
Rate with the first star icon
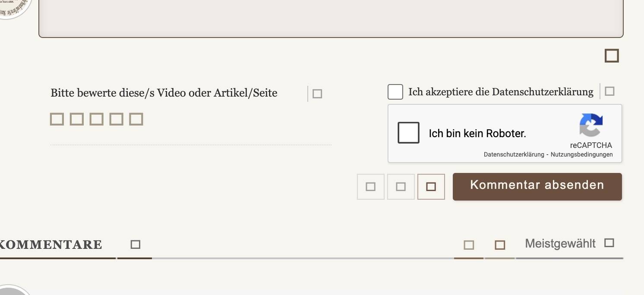click(57, 119)
